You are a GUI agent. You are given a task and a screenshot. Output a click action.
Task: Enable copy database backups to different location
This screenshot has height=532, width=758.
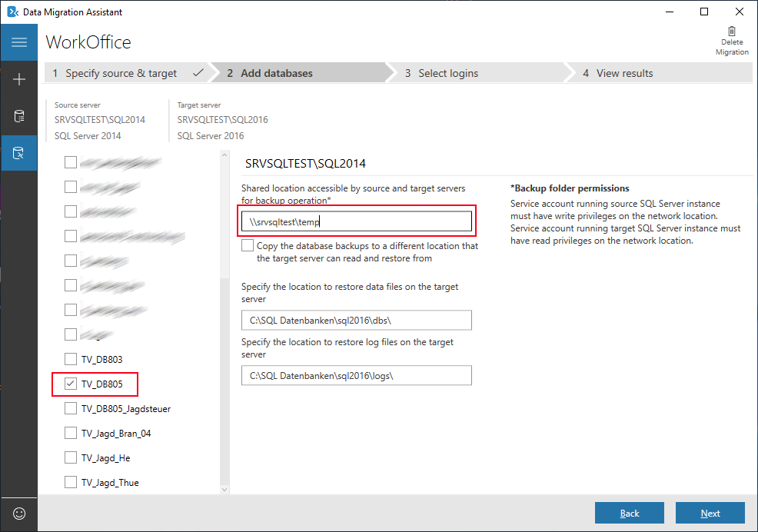point(248,246)
